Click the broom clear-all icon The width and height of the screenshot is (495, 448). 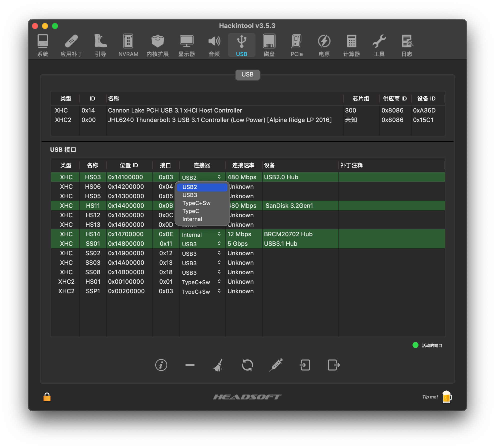tap(218, 365)
